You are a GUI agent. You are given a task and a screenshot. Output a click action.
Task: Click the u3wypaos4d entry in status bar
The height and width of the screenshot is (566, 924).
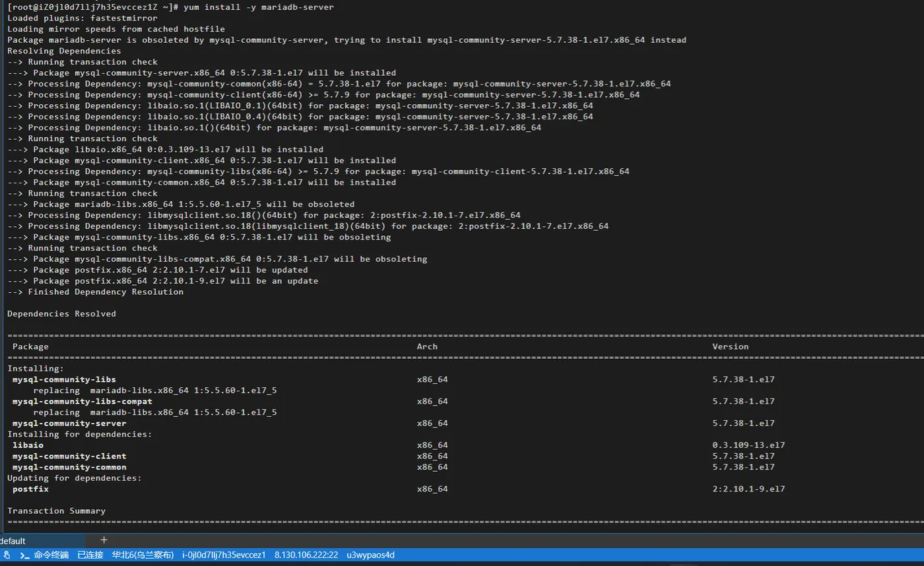370,555
